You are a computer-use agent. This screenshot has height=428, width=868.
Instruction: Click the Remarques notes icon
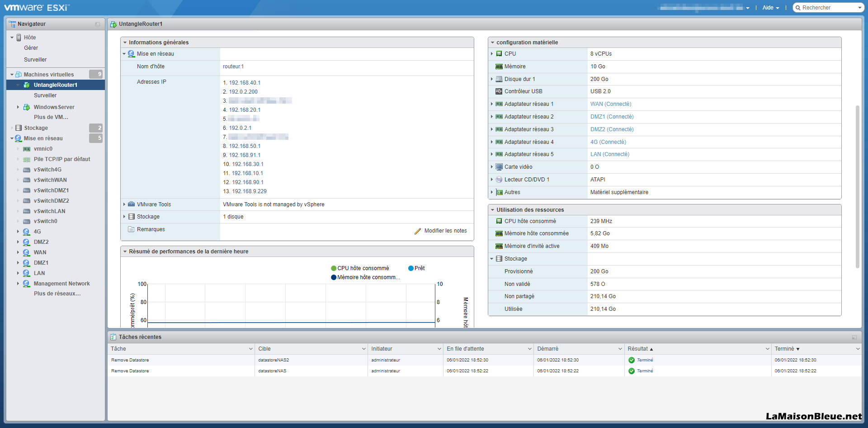(131, 229)
